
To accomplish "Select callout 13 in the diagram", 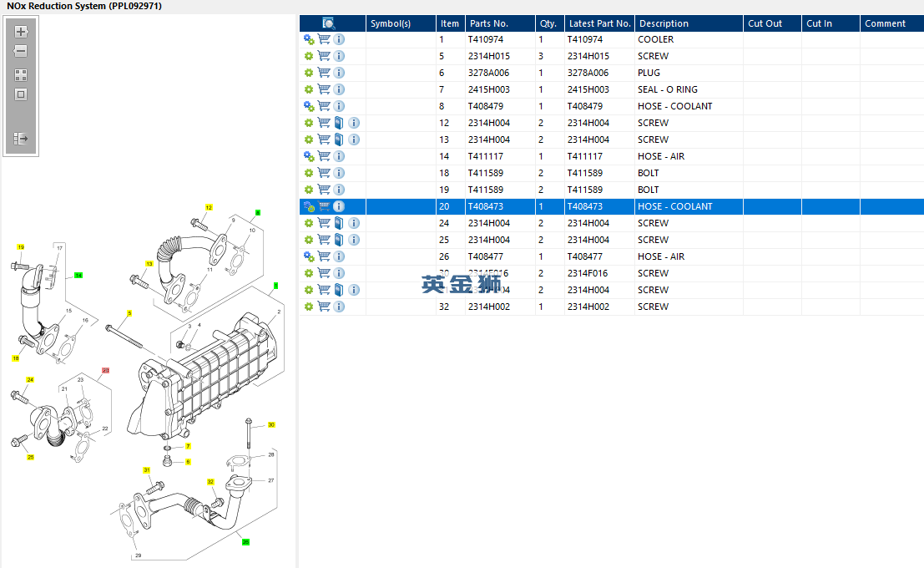I will click(149, 264).
